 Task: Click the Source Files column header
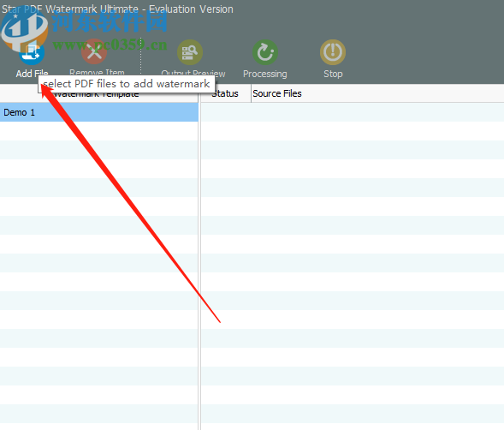(x=377, y=93)
